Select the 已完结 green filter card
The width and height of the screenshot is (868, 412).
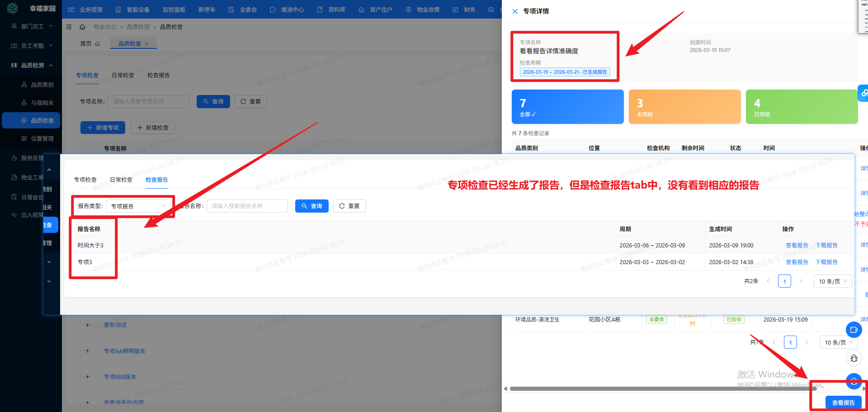[x=801, y=107]
